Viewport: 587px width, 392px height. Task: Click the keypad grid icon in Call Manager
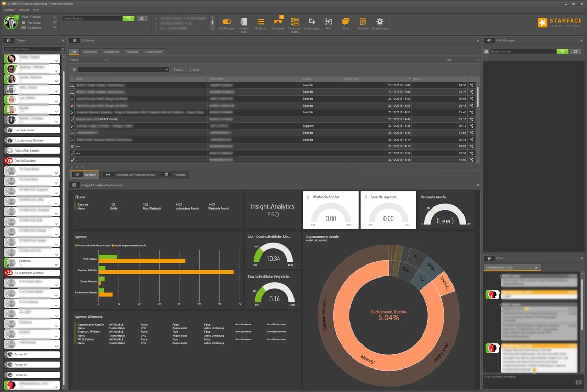(x=487, y=51)
